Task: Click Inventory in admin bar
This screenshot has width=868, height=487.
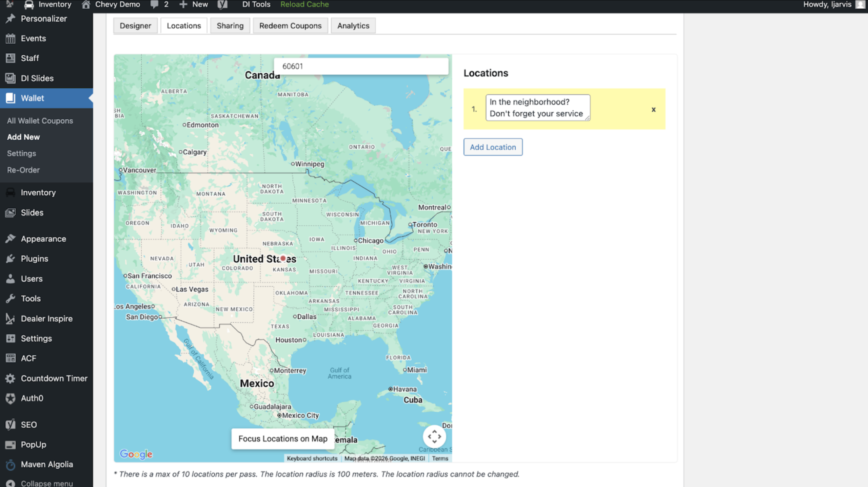Action: point(48,4)
